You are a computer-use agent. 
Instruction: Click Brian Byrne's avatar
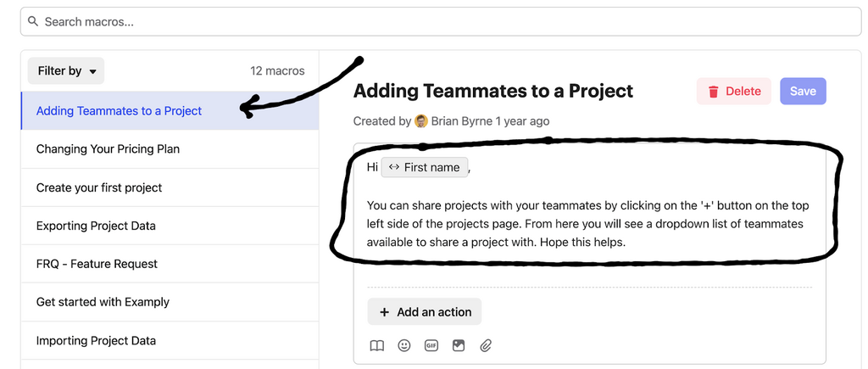tap(421, 121)
